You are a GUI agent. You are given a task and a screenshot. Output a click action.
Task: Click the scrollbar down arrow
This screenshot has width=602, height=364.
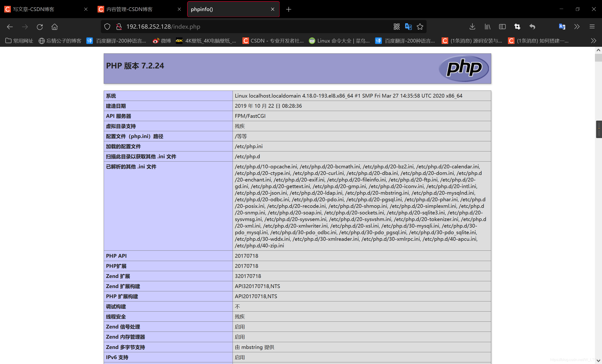pyautogui.click(x=598, y=360)
